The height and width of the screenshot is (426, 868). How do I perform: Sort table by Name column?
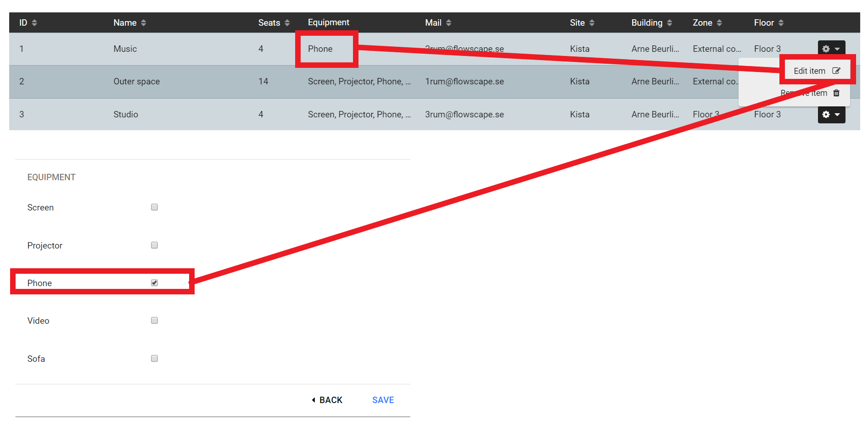click(x=130, y=23)
